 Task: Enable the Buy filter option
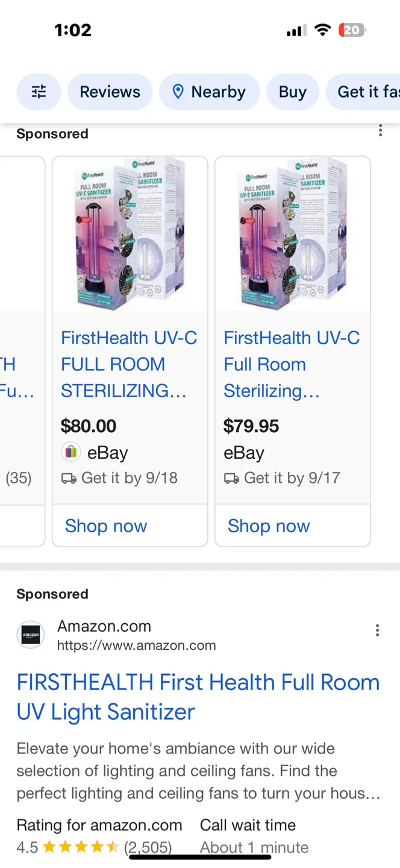(x=292, y=92)
